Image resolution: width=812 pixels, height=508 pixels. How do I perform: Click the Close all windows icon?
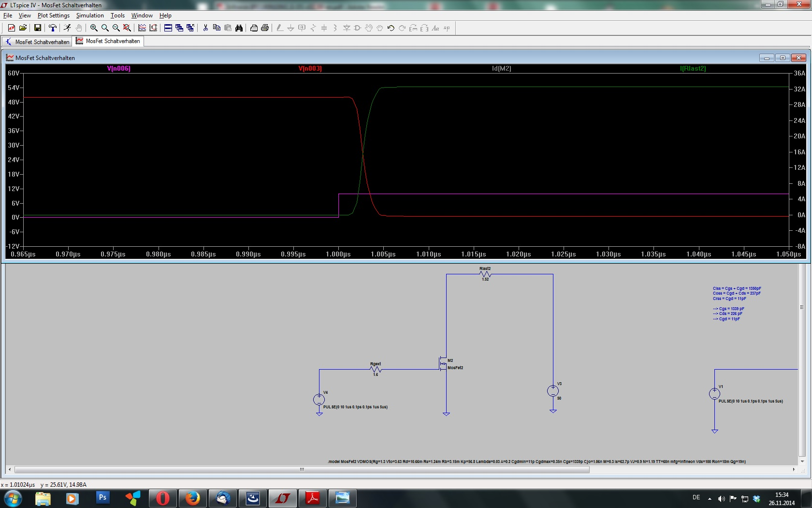[x=190, y=28]
